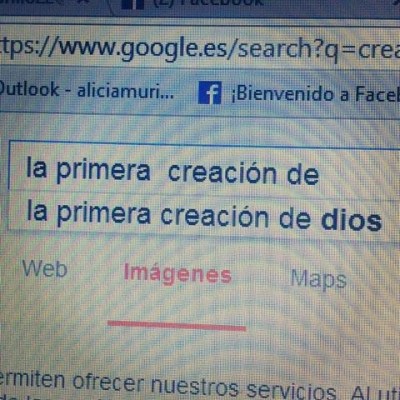Open the Outlook - aliciamuri bookmark

tap(87, 90)
